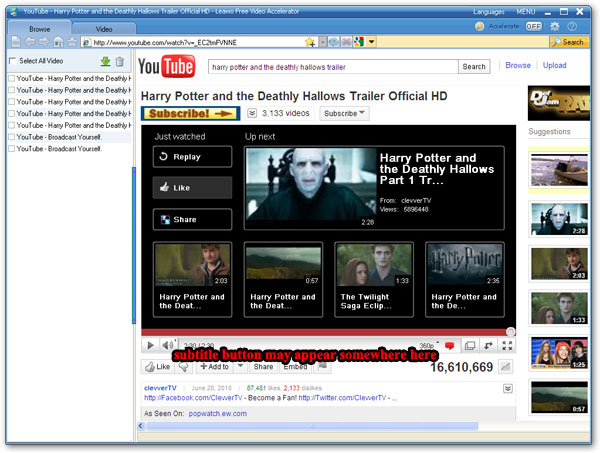The width and height of the screenshot is (600, 453).
Task: Check the Select All Video checkbox
Action: [13, 60]
